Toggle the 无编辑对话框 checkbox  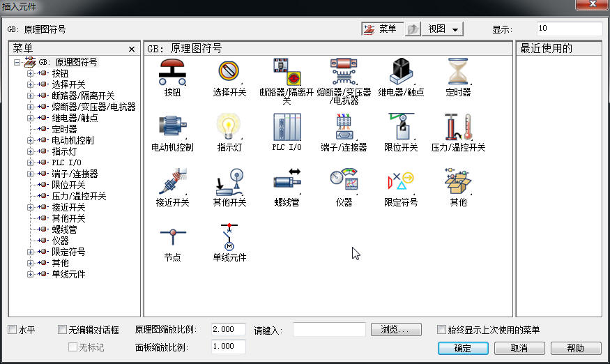click(x=62, y=330)
